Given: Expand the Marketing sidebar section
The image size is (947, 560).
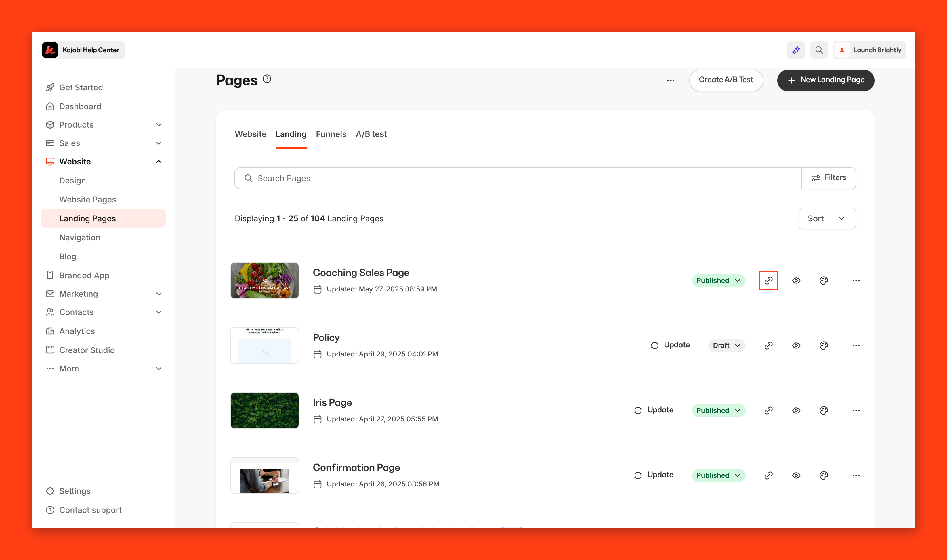Looking at the screenshot, I should click(159, 294).
